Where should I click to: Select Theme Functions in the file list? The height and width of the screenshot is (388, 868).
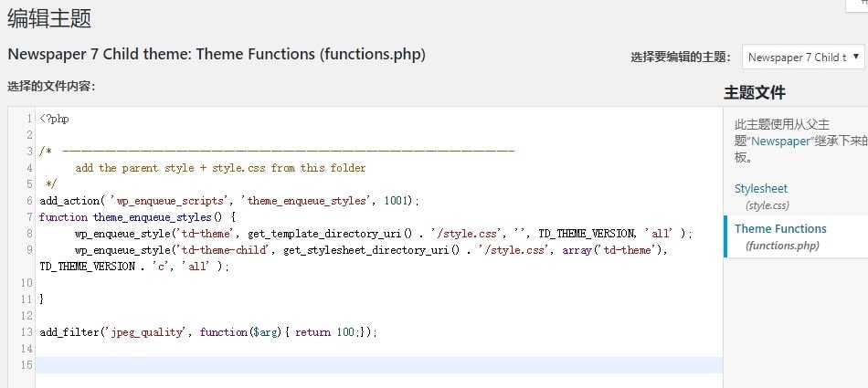point(779,229)
